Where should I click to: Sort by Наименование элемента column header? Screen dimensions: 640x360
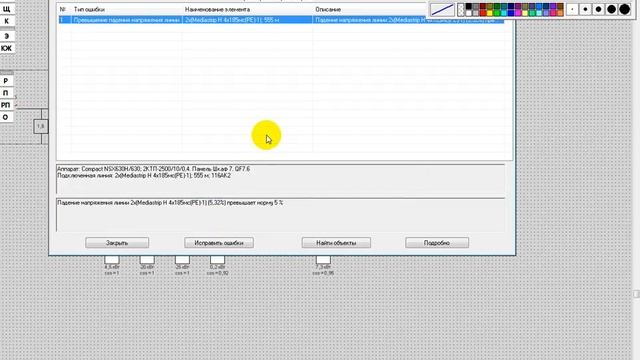point(217,9)
